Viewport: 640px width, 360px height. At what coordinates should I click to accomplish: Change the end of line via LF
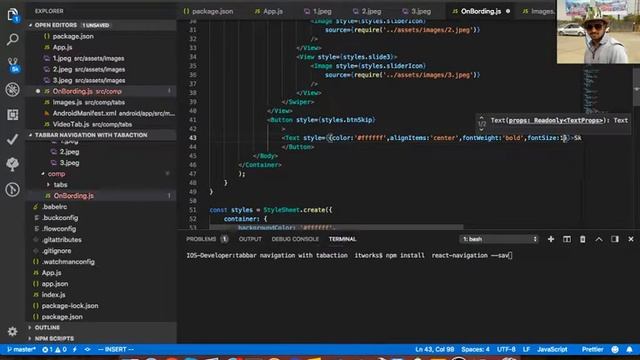[527, 349]
